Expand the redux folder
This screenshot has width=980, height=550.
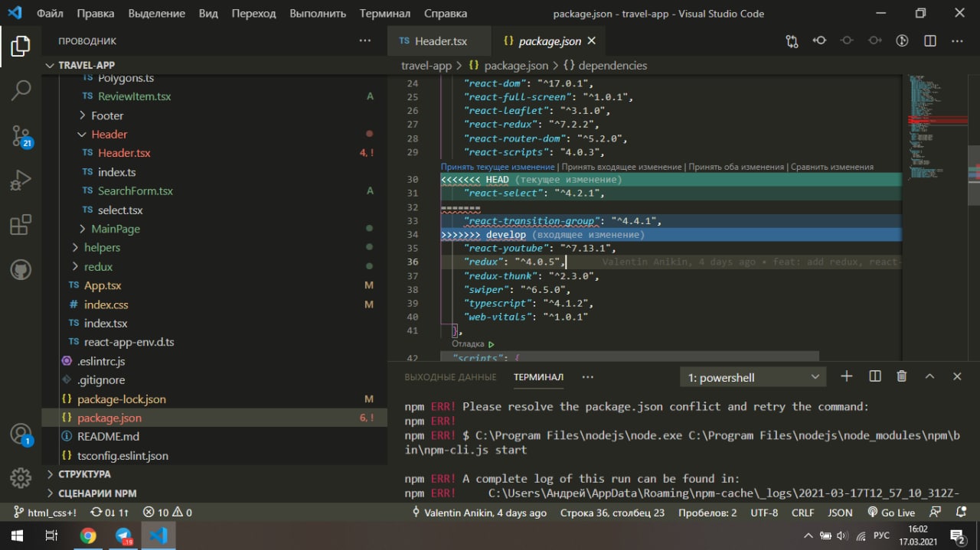point(98,266)
